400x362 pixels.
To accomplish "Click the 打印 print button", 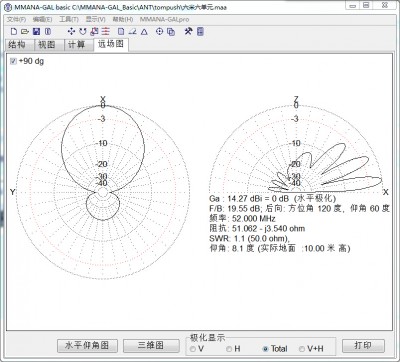I will [x=363, y=346].
